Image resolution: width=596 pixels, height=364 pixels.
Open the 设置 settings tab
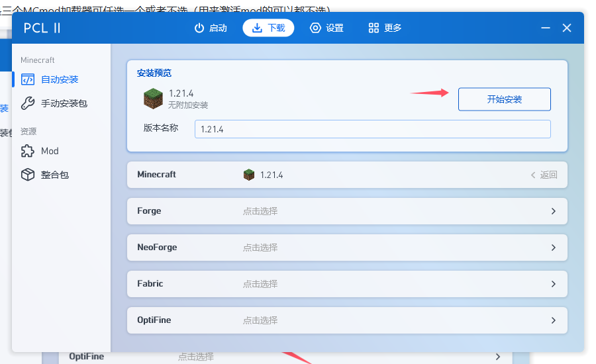coord(326,28)
